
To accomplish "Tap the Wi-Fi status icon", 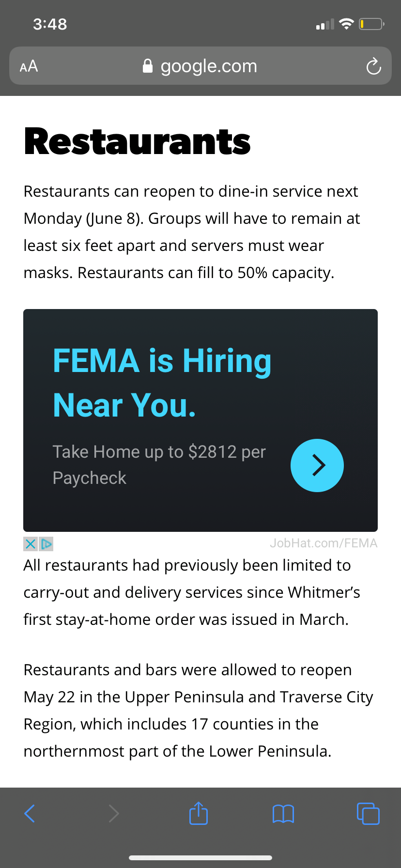I will (x=346, y=24).
